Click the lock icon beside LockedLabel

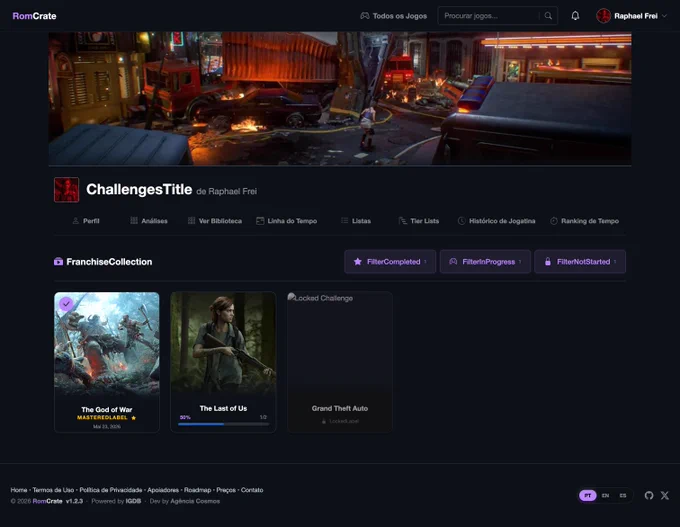tap(324, 421)
